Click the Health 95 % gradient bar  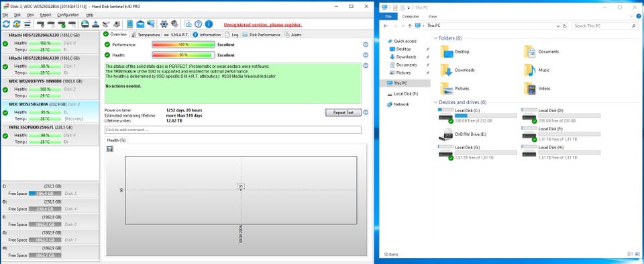click(184, 55)
